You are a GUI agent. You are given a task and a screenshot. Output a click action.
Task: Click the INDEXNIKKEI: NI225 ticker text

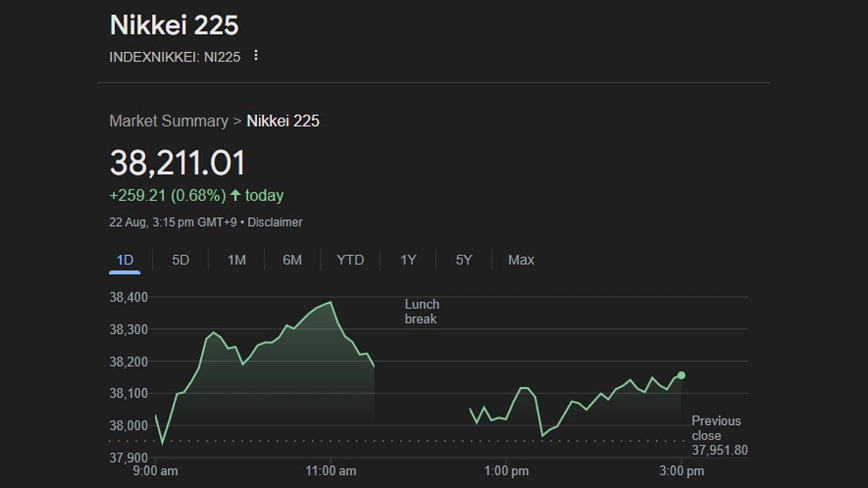pyautogui.click(x=175, y=56)
